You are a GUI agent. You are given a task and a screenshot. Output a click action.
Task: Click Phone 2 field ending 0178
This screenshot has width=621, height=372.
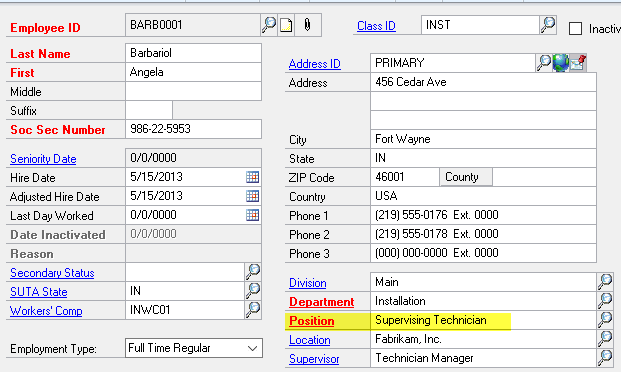(484, 234)
